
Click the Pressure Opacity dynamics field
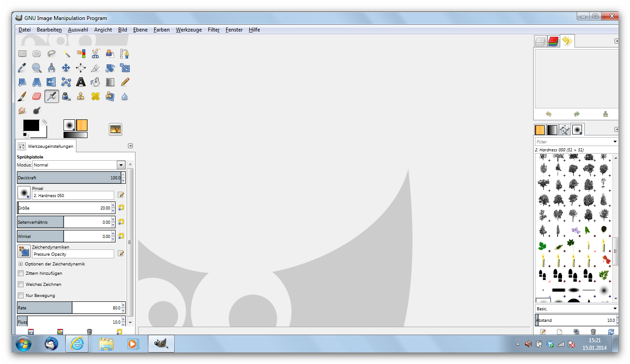pyautogui.click(x=73, y=254)
